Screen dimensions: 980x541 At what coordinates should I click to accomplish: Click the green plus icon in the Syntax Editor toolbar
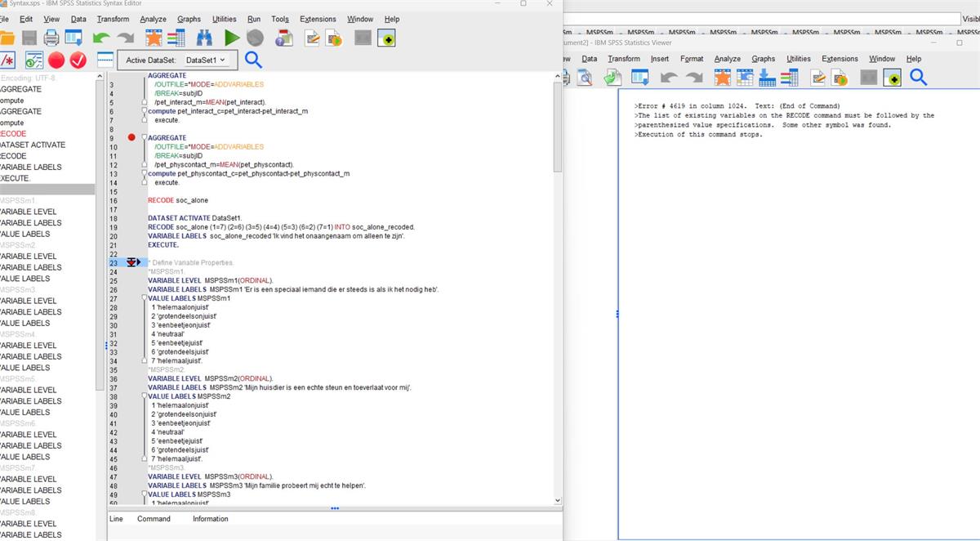pyautogui.click(x=386, y=38)
